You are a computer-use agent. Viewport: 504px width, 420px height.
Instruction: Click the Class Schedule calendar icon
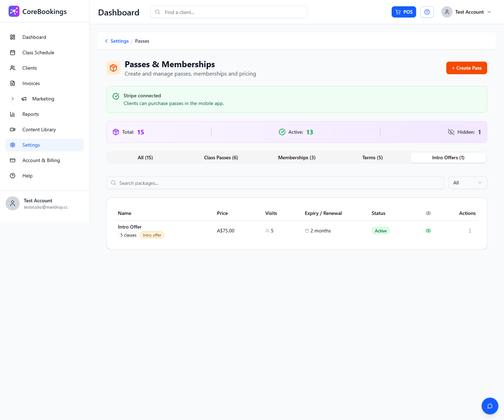click(x=13, y=52)
